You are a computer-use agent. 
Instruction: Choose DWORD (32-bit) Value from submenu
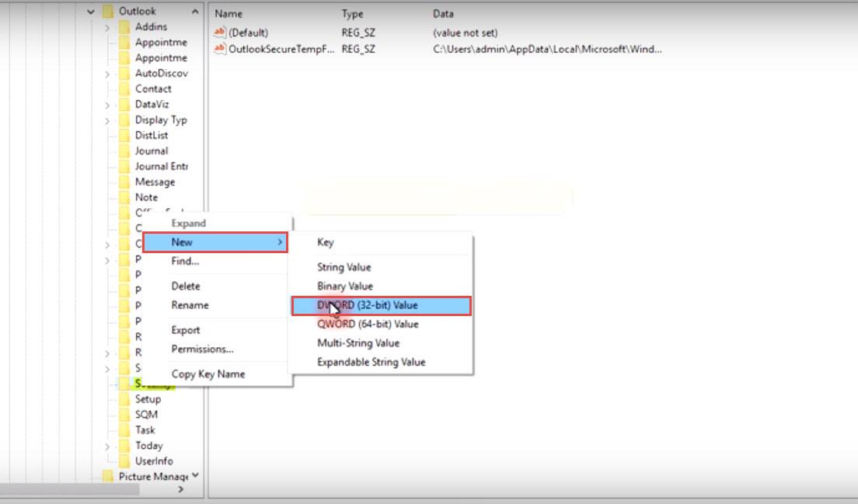click(x=381, y=305)
